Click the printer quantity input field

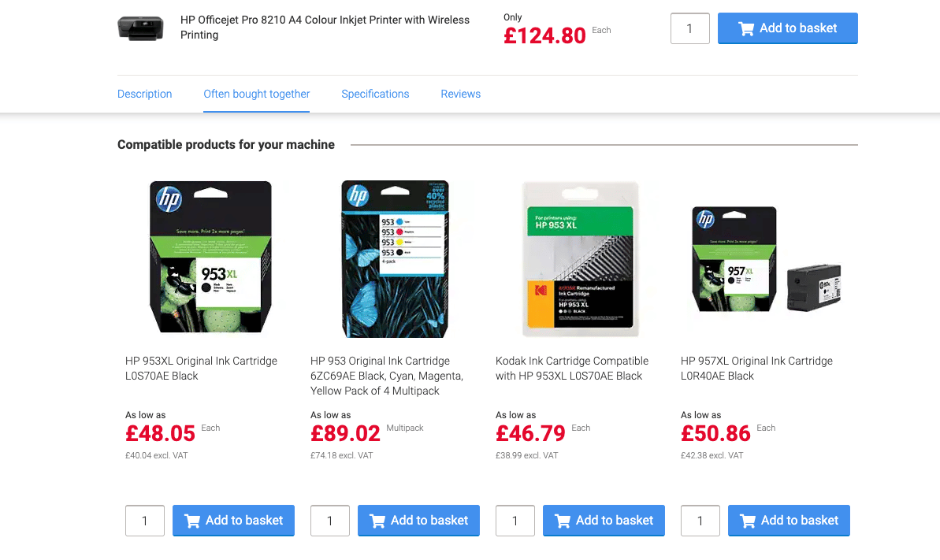click(689, 28)
